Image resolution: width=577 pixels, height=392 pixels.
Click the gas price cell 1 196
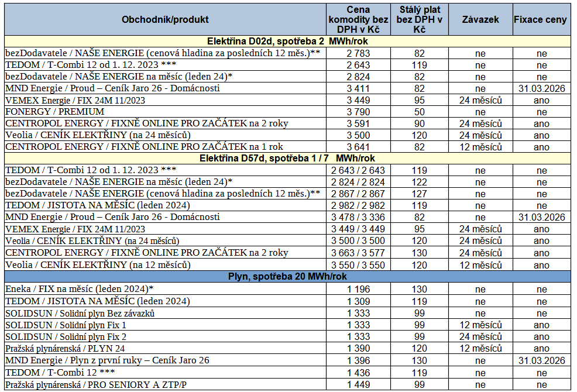click(x=358, y=289)
